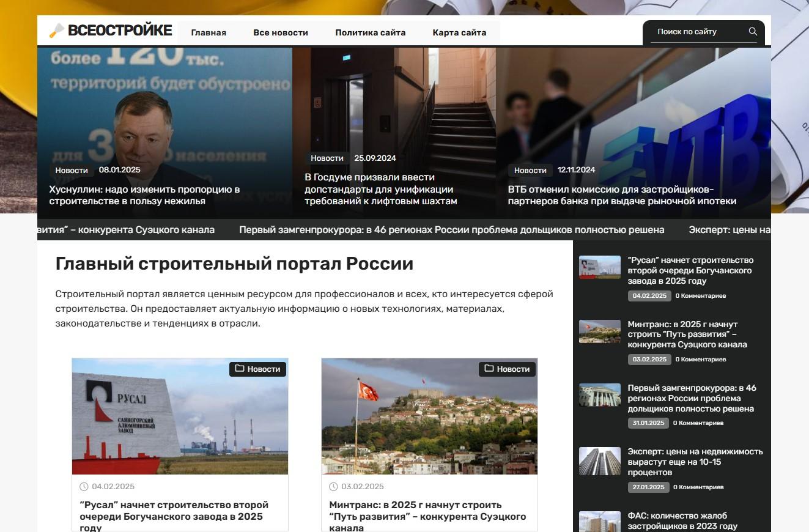The width and height of the screenshot is (809, 532).
Task: Open 0 Комментариев under Эксперт sidebar item
Action: coord(698,487)
